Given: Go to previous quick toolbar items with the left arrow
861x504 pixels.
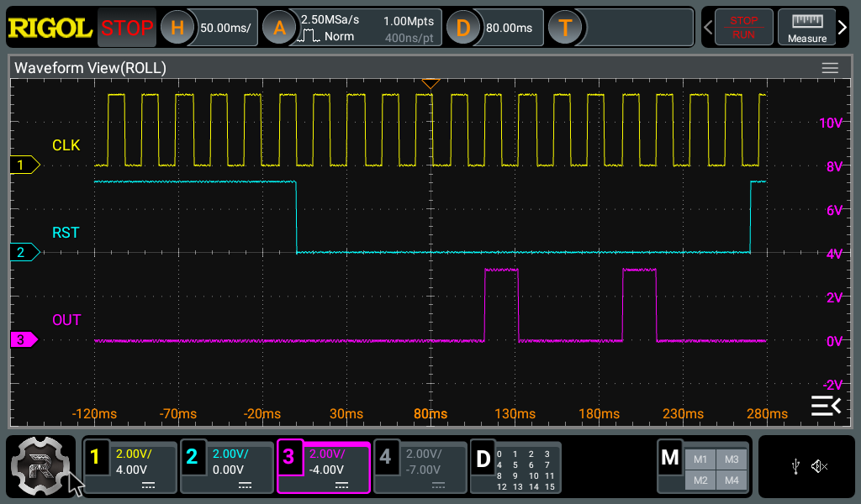Looking at the screenshot, I should coord(708,28).
